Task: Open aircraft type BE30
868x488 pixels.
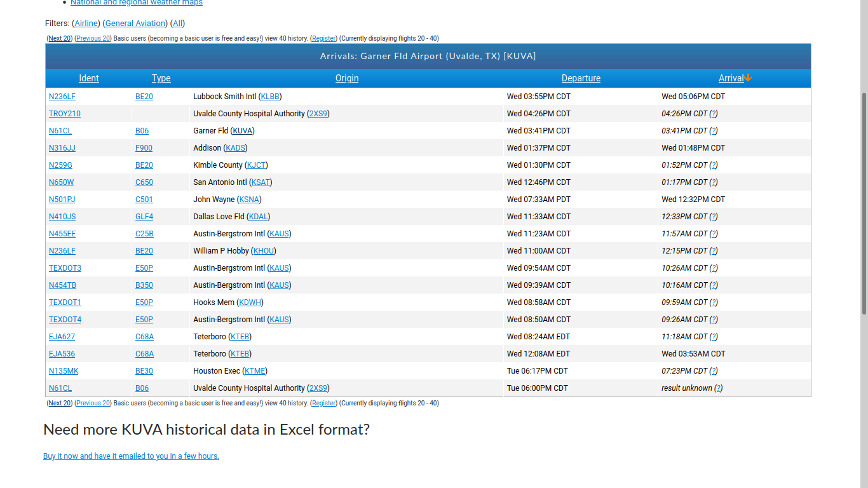Action: tap(144, 371)
